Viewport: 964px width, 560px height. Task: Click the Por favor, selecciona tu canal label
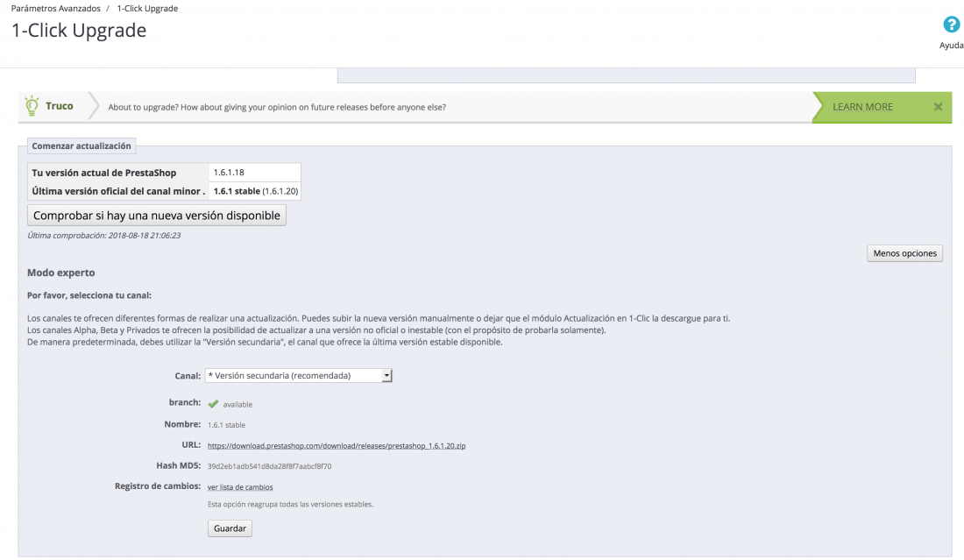(89, 295)
